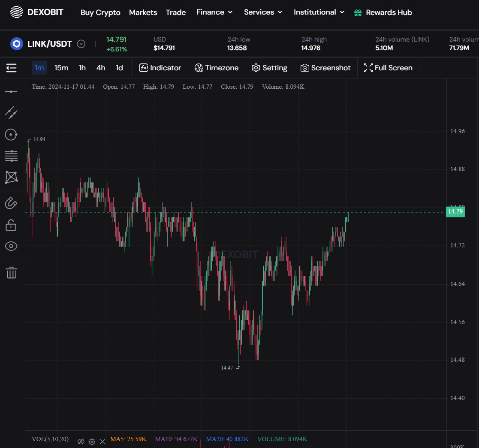Select the XABCD pattern drawing tool
479x448 pixels.
(11, 177)
